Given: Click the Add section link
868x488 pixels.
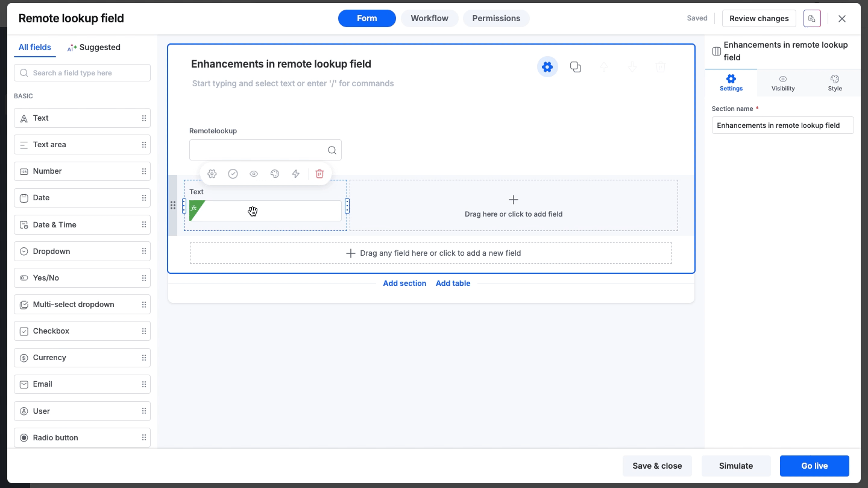Looking at the screenshot, I should click(x=404, y=283).
